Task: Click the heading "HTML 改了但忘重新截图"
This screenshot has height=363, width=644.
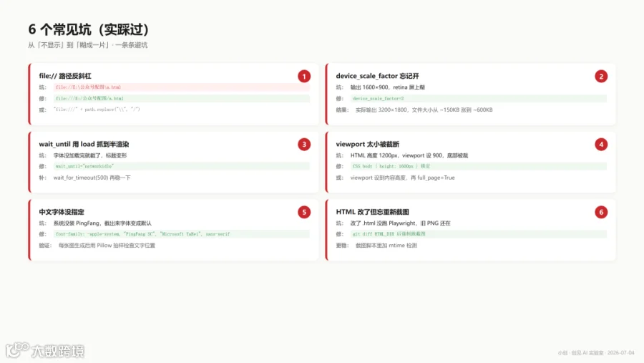Action: [373, 212]
